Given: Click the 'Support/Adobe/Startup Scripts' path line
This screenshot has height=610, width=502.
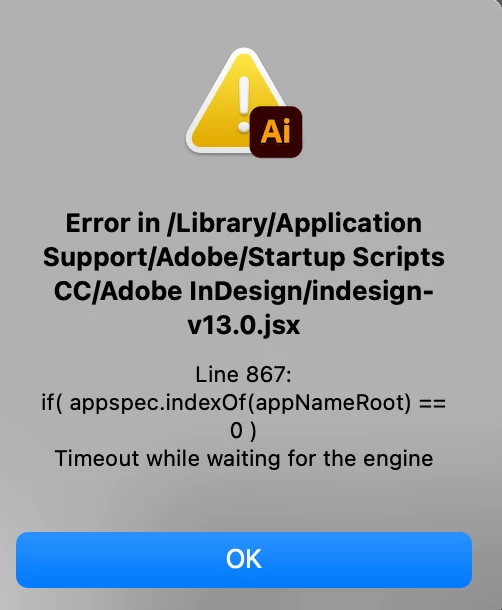Looking at the screenshot, I should 244,258.
